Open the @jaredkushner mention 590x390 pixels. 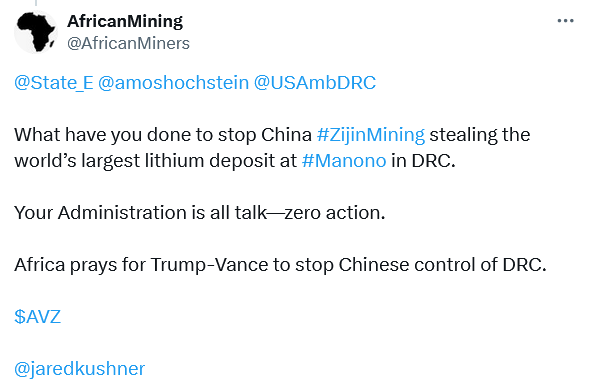click(x=79, y=369)
